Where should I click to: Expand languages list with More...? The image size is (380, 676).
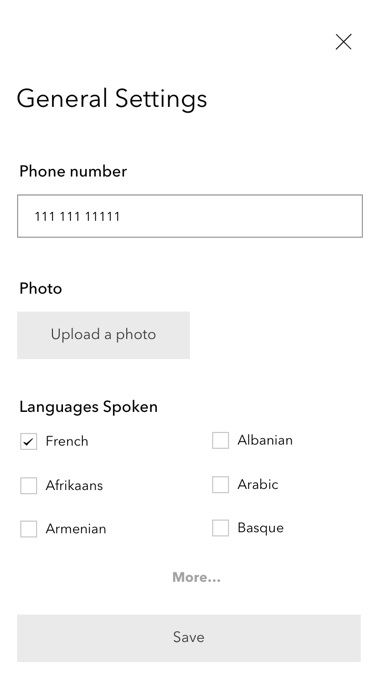(x=196, y=577)
